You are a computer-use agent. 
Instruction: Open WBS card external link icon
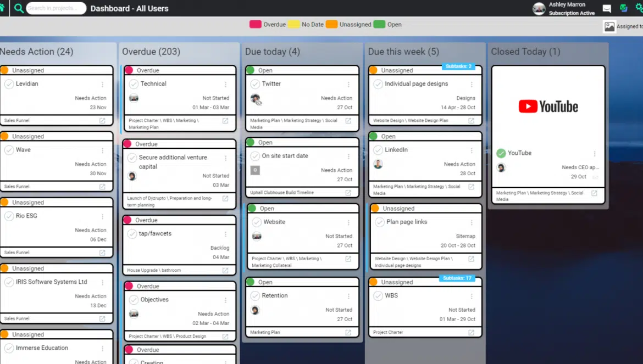tap(471, 332)
